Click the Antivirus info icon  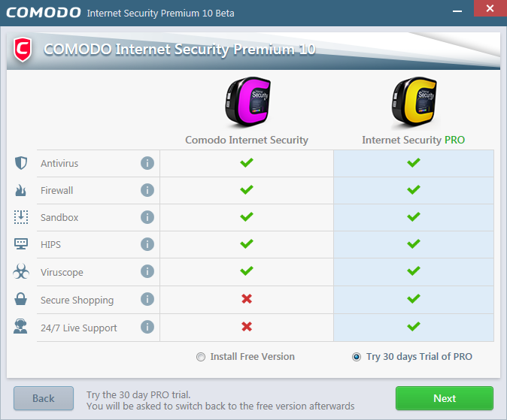point(147,163)
